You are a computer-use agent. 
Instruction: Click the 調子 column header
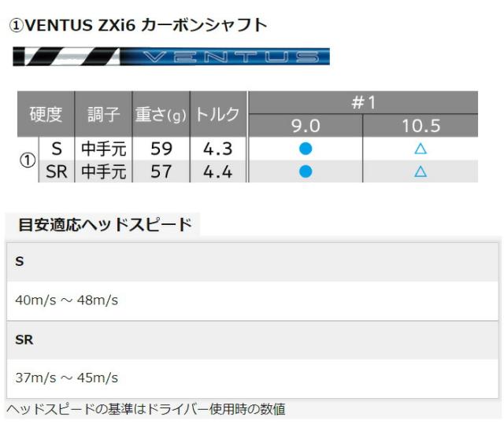pos(103,114)
